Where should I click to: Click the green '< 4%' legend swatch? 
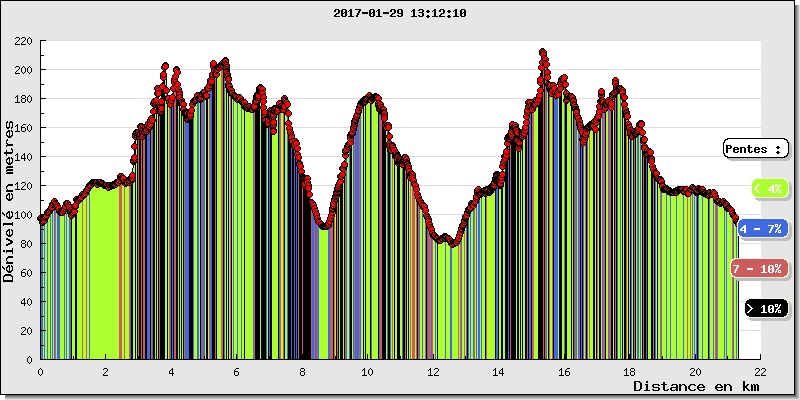(768, 188)
